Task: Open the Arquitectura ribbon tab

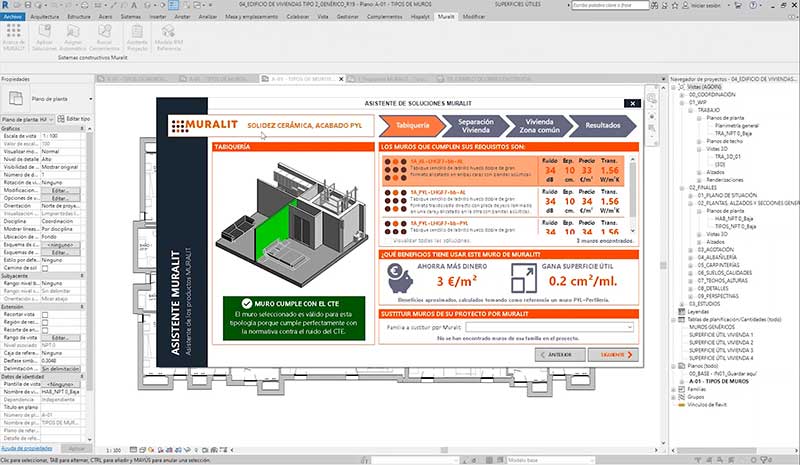Action: 45,17
